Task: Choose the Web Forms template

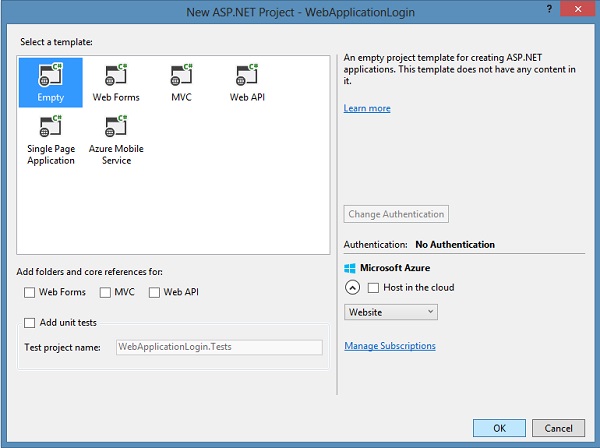Action: 116,82
